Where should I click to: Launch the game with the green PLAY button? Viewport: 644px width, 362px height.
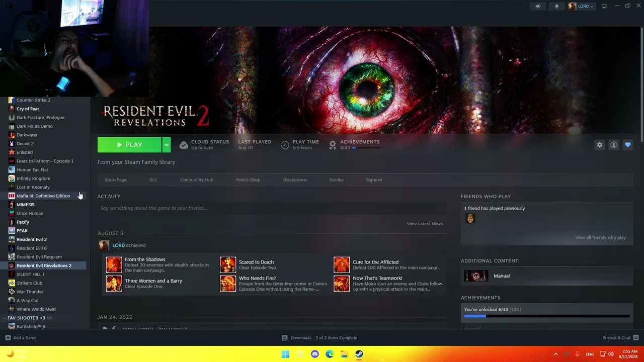click(x=129, y=145)
